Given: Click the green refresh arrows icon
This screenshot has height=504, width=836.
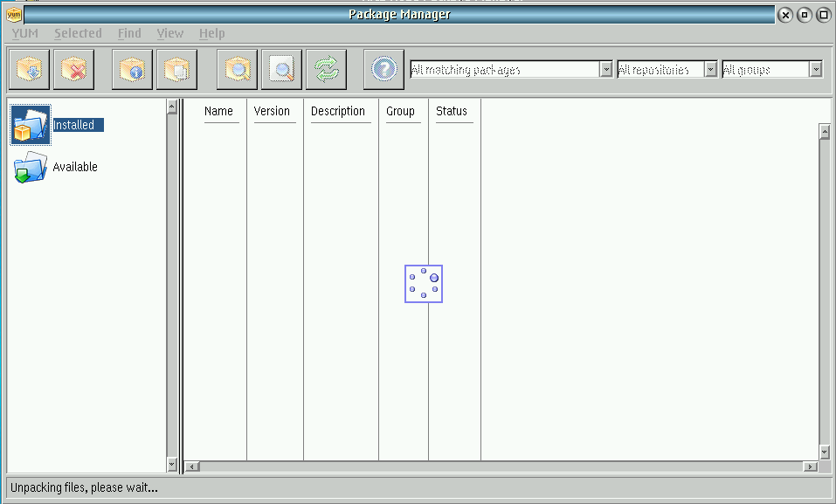Looking at the screenshot, I should 327,69.
